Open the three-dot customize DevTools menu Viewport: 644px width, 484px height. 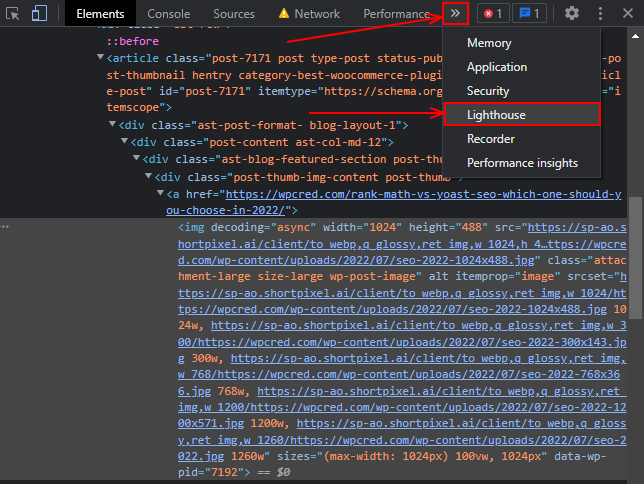click(600, 14)
